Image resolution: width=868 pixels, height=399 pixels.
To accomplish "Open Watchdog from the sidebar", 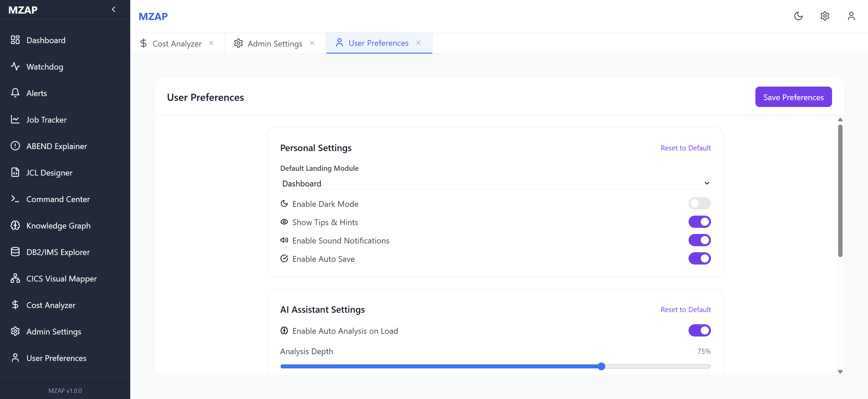I will pos(45,67).
